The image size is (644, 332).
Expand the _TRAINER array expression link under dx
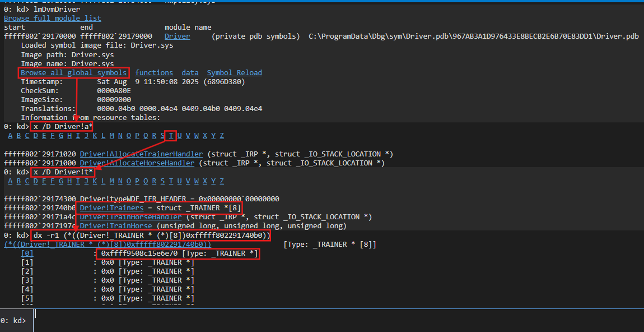tap(108, 245)
